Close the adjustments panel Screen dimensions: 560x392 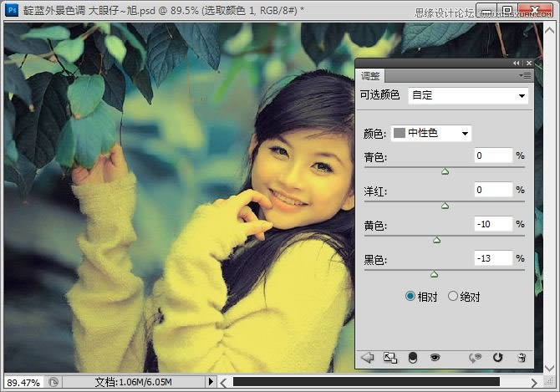[528, 64]
